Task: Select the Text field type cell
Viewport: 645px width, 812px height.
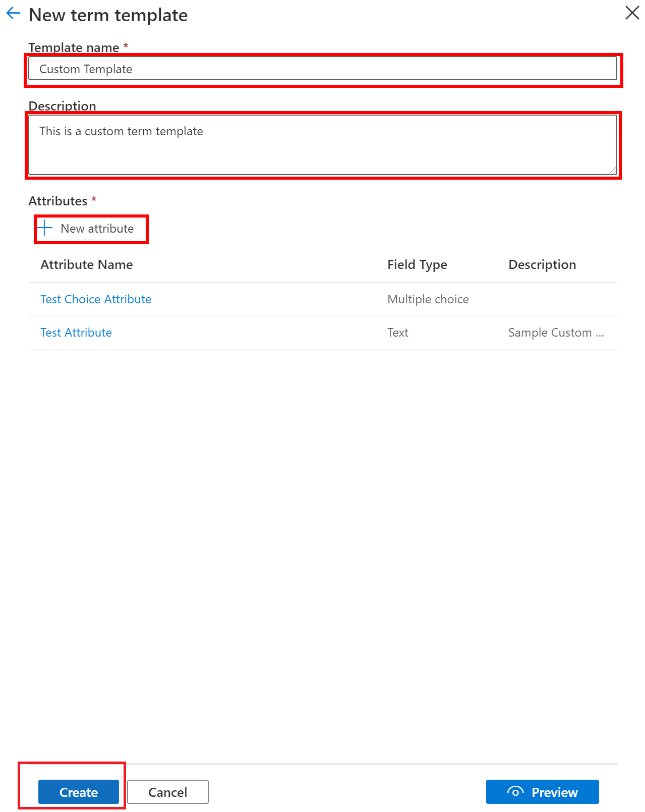Action: 398,333
